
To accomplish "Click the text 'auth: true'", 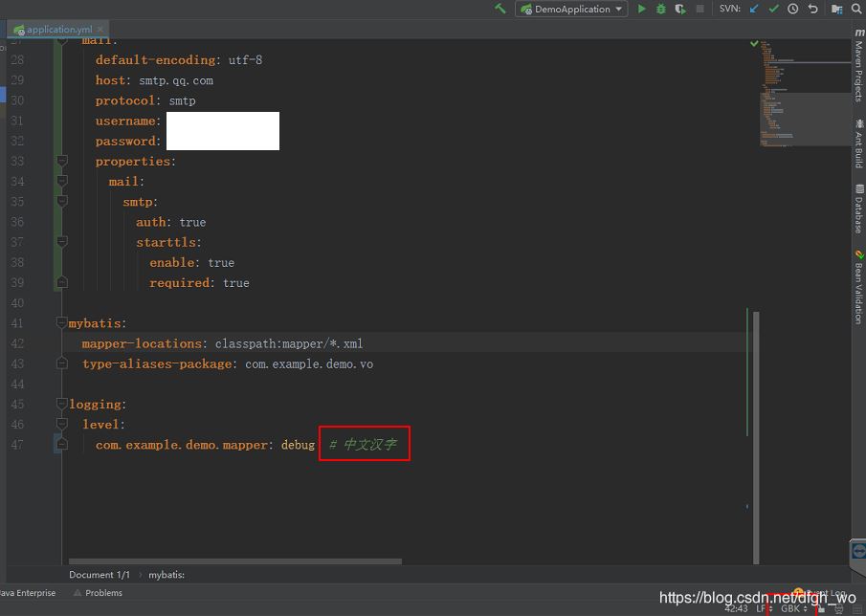I will click(170, 222).
